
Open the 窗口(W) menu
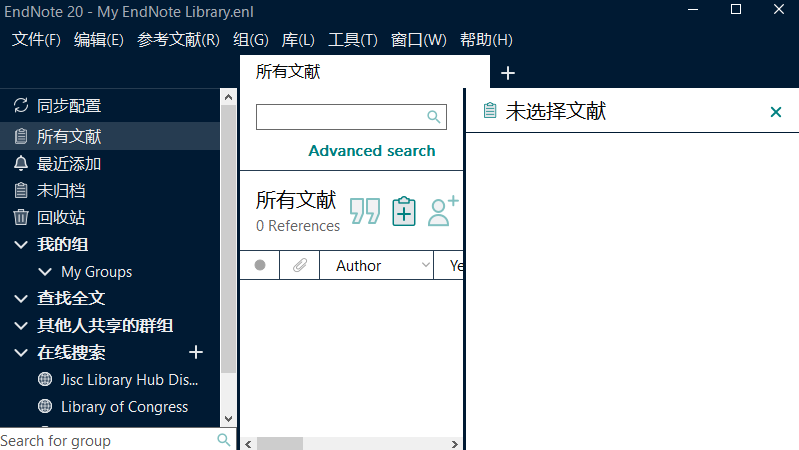418,40
